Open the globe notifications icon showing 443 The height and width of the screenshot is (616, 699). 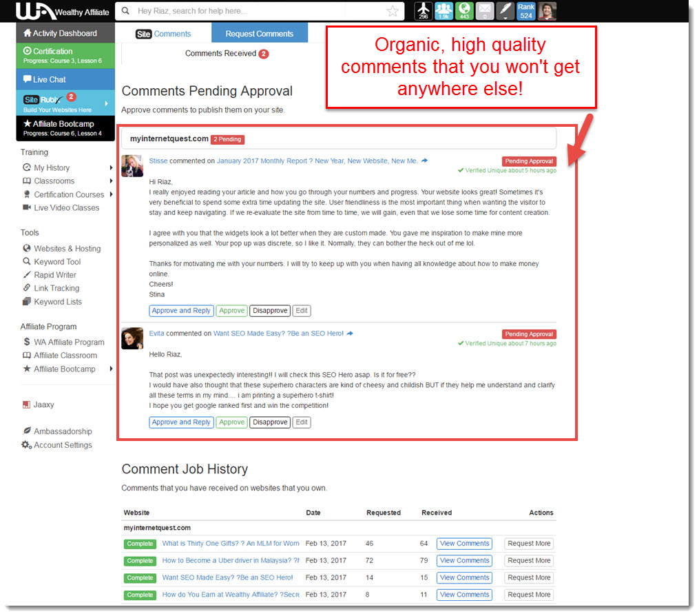click(464, 11)
